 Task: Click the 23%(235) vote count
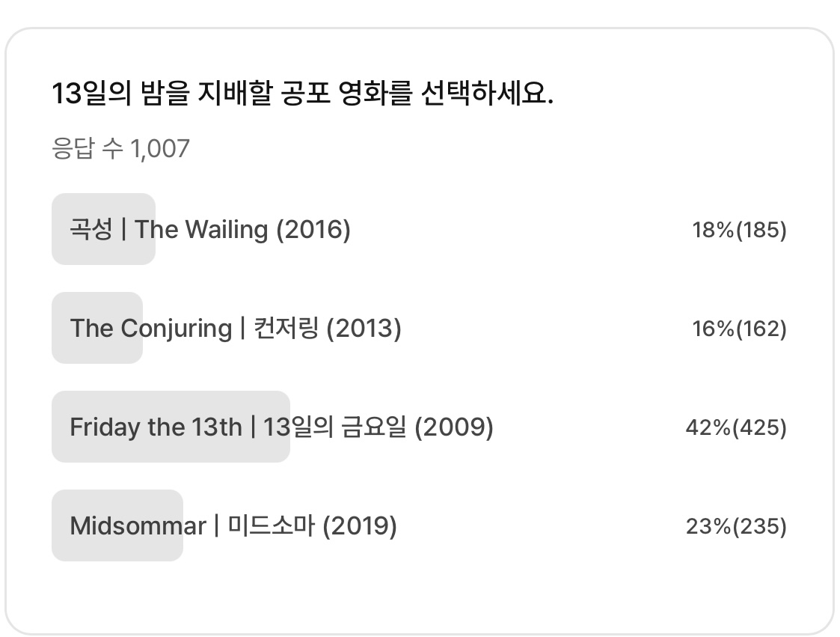[x=736, y=526]
